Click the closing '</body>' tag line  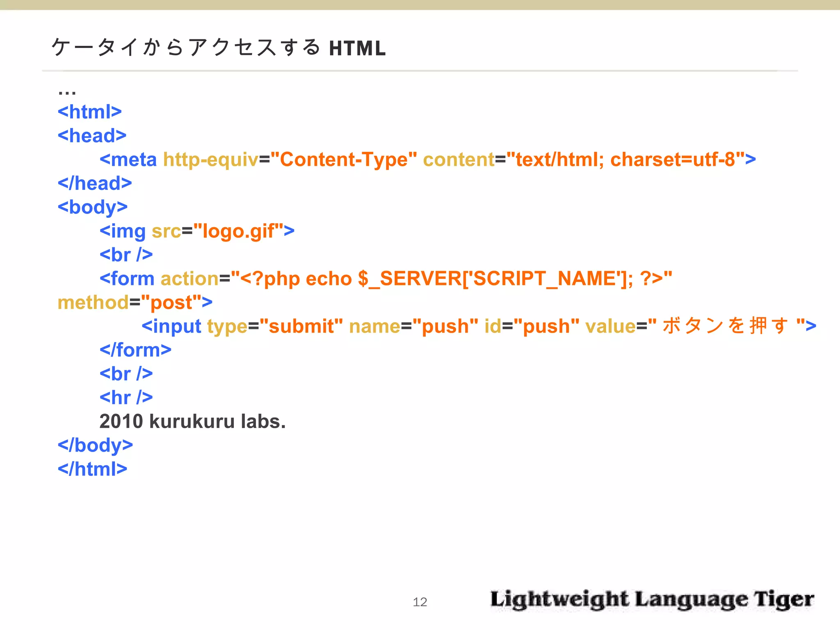tap(95, 445)
